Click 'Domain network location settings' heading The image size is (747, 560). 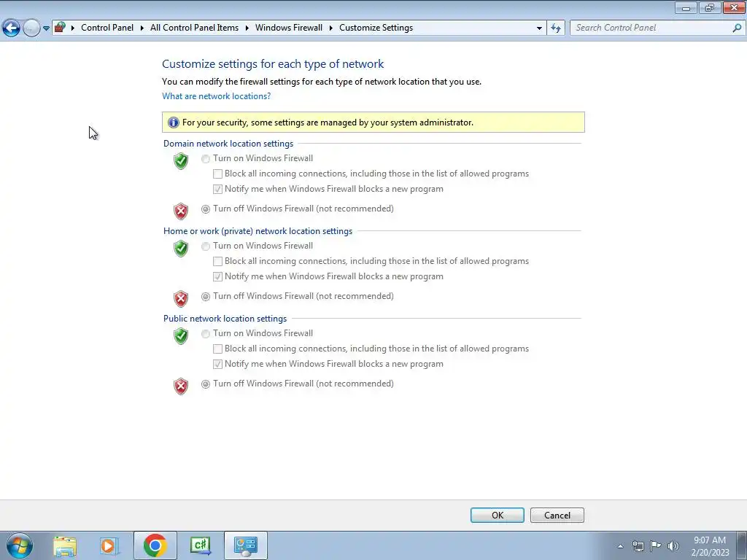pos(228,144)
